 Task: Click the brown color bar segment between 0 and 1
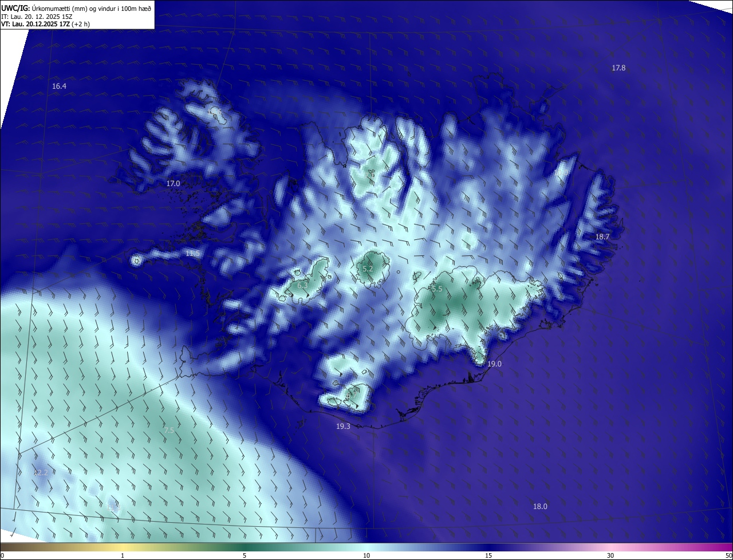coord(61,547)
